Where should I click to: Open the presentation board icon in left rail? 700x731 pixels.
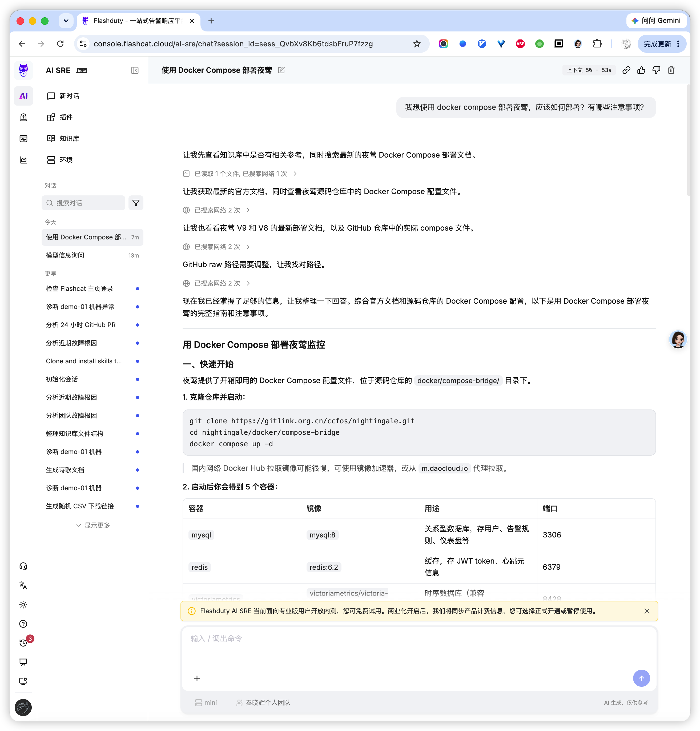pyautogui.click(x=23, y=662)
